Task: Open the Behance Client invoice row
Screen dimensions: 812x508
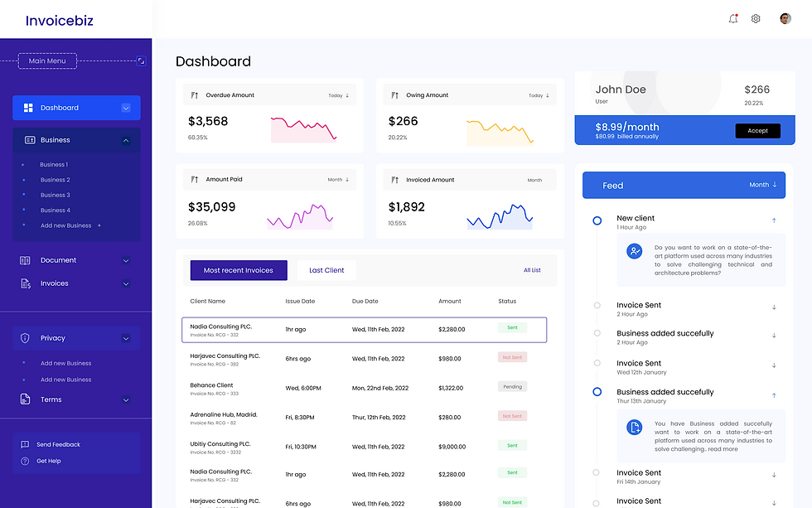Action: point(365,389)
